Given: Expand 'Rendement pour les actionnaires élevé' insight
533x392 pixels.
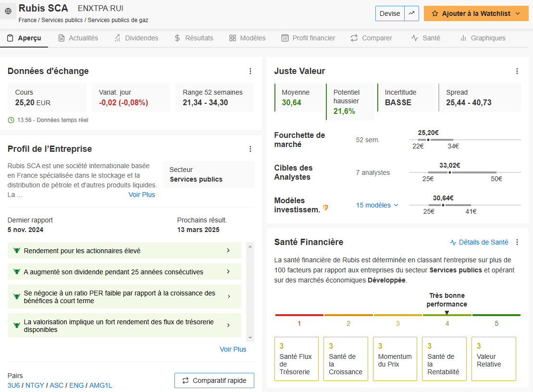Looking at the screenshot, I should [x=124, y=251].
